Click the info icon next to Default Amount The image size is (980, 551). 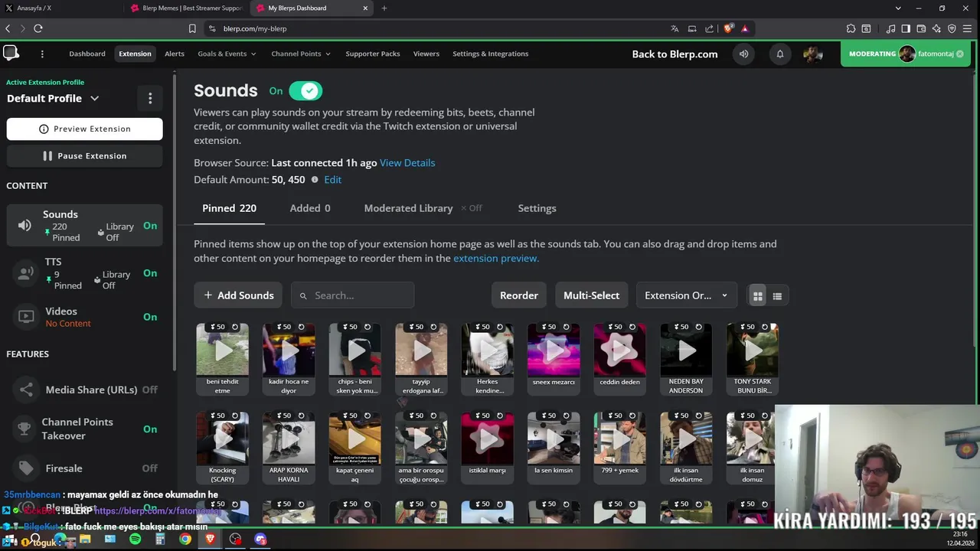(x=315, y=180)
